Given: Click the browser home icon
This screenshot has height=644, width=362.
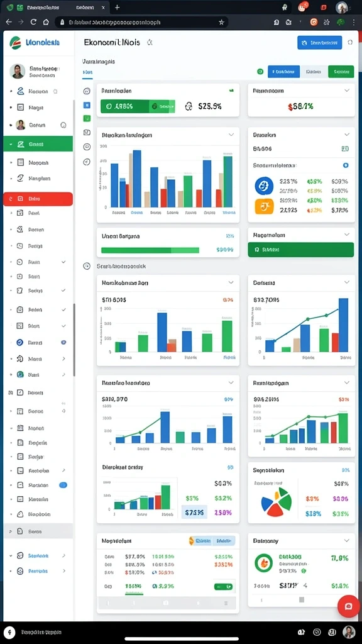Looking at the screenshot, I should tap(46, 22).
